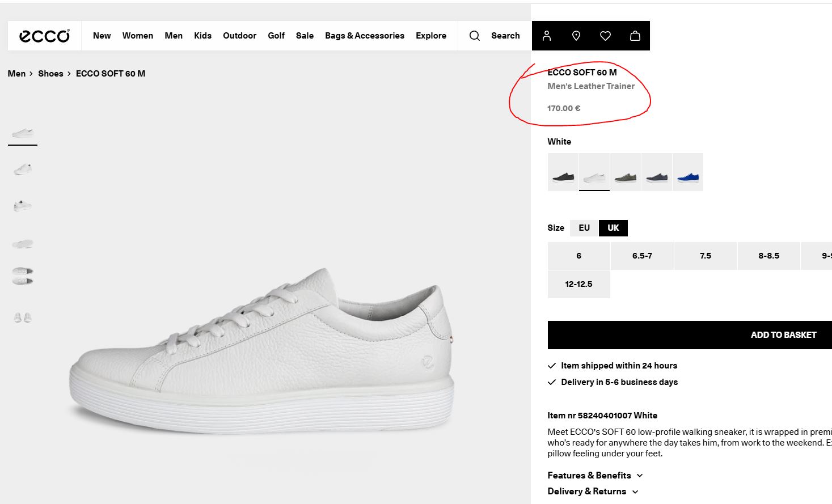Open the Bags & Accessories menu

click(x=365, y=36)
